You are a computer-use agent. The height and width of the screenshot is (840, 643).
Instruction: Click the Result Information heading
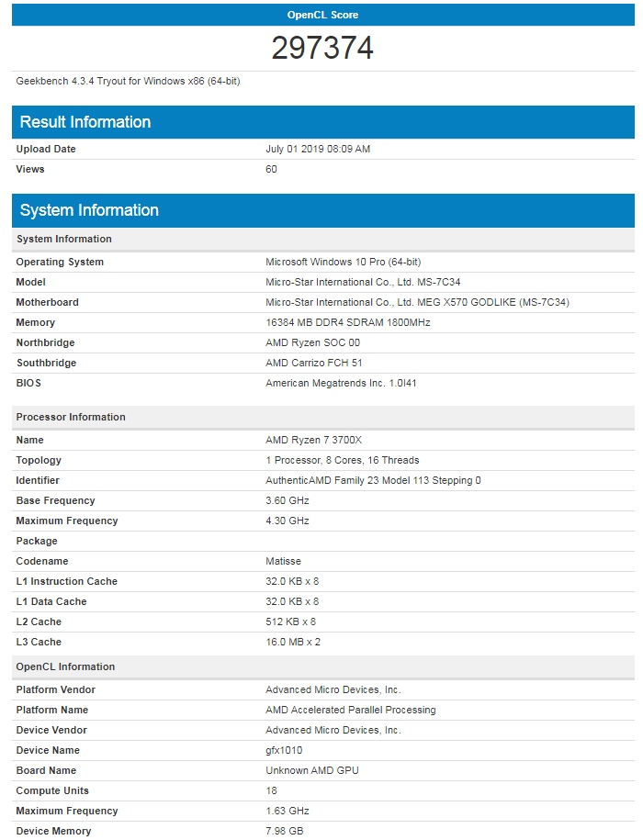85,121
